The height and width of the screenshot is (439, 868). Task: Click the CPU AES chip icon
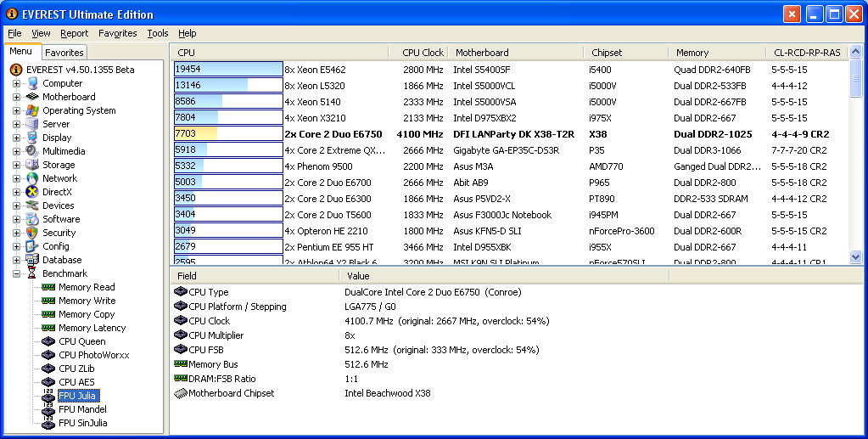[x=48, y=382]
